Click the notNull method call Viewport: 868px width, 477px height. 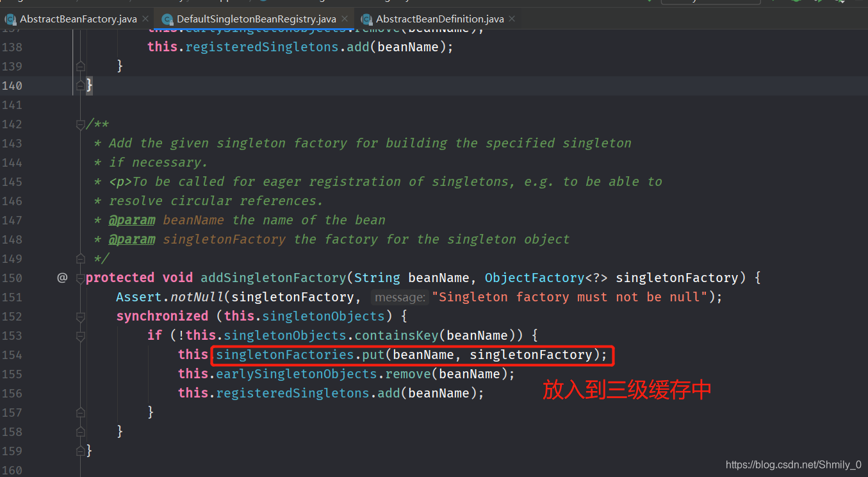coord(197,297)
